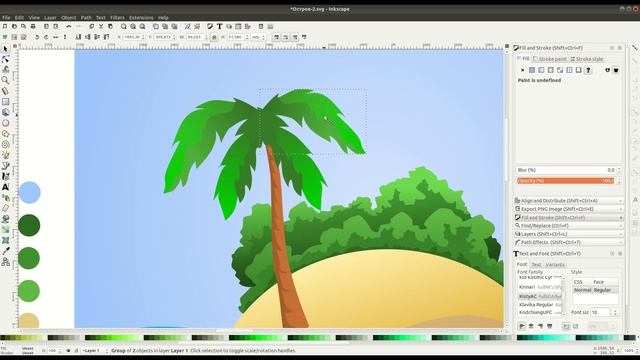Viewport: 640px width, 360px height.
Task: Select Klavika Regular font family
Action: [540, 304]
